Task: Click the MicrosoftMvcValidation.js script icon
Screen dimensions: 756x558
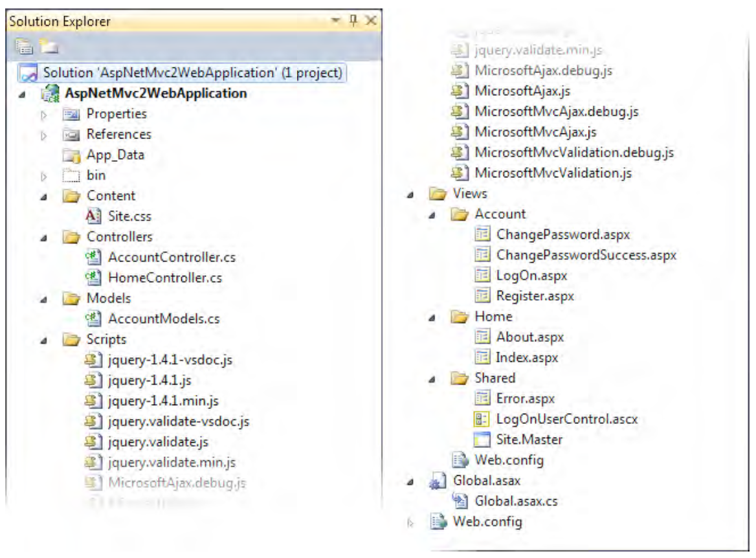Action: 460,173
